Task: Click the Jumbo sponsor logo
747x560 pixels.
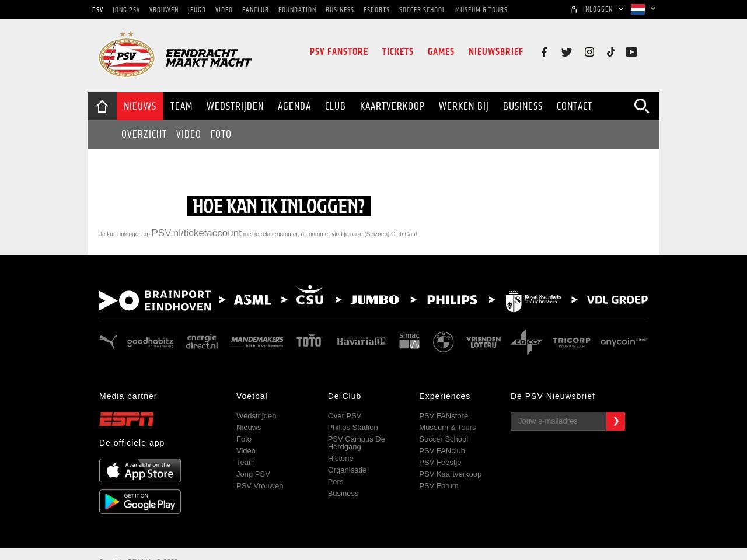Action: pyautogui.click(x=375, y=300)
